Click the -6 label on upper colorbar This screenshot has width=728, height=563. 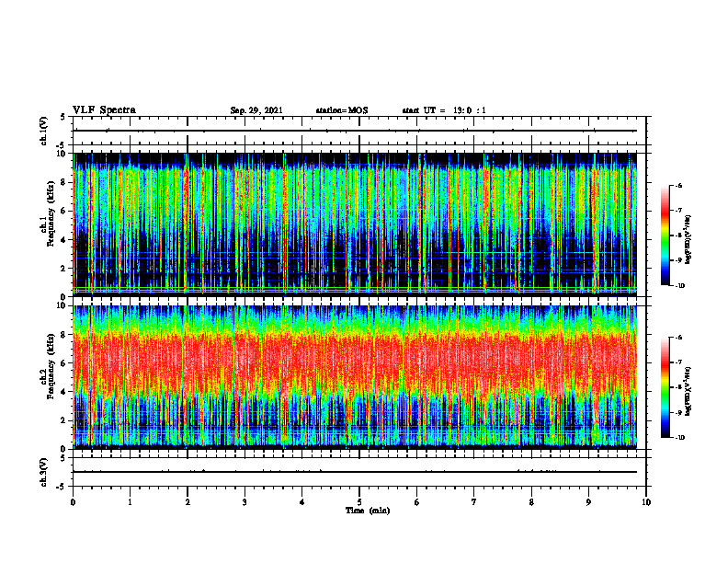[678, 185]
